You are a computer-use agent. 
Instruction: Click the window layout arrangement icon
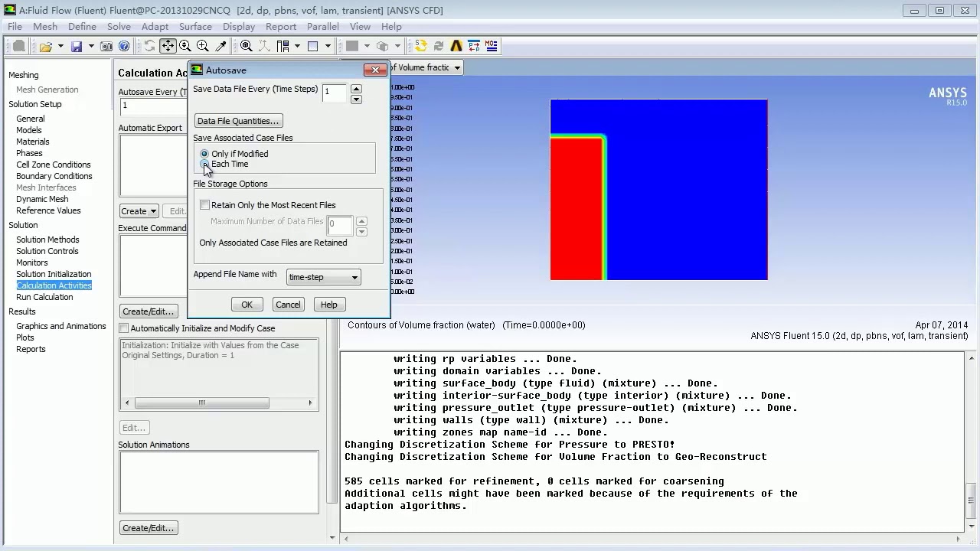[x=283, y=46]
